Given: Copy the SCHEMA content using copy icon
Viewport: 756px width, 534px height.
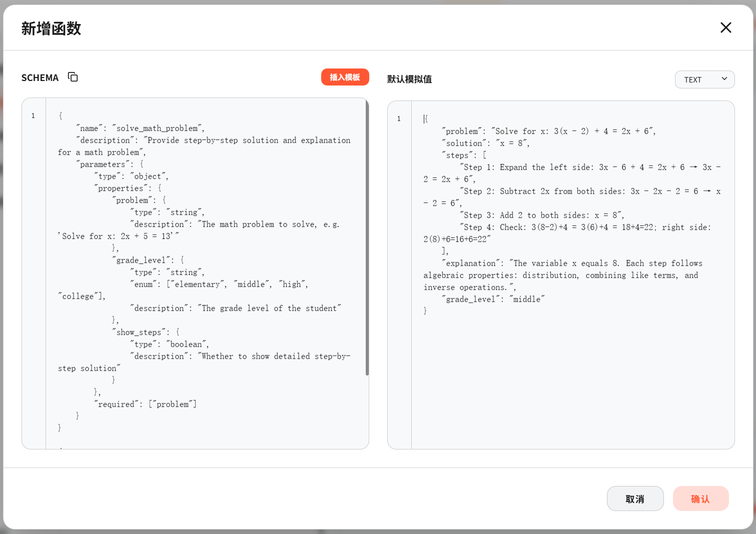Looking at the screenshot, I should pyautogui.click(x=73, y=77).
